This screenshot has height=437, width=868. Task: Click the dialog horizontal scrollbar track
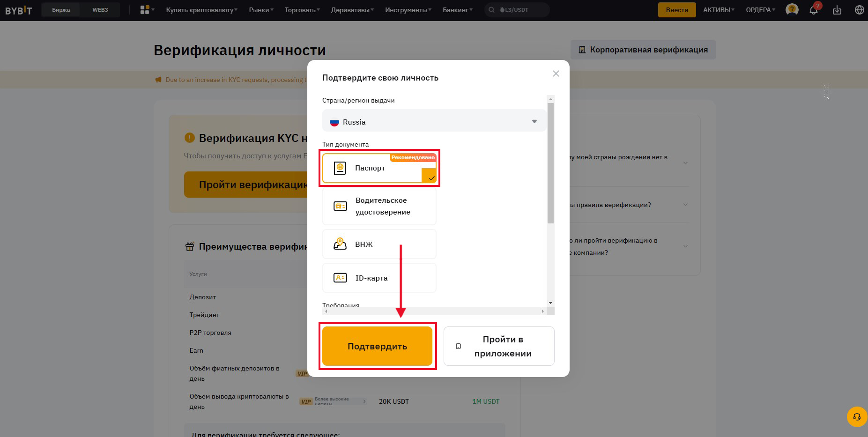[x=434, y=311]
